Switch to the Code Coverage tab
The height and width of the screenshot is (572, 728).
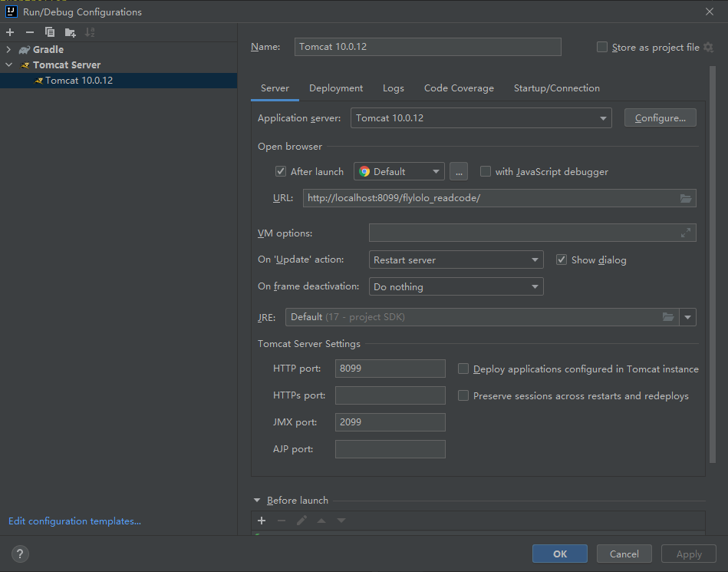click(459, 88)
